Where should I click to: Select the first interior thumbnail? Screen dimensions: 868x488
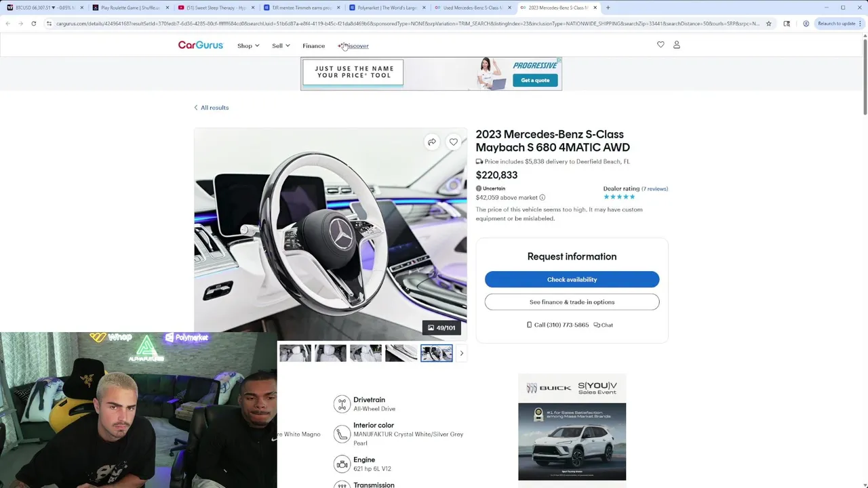pos(295,353)
